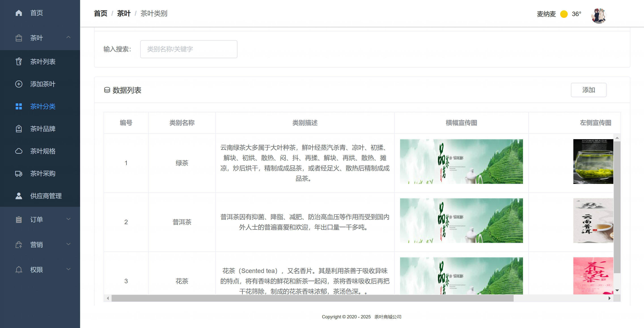Click the tea category grid icon
This screenshot has height=328, width=644.
(x=19, y=106)
